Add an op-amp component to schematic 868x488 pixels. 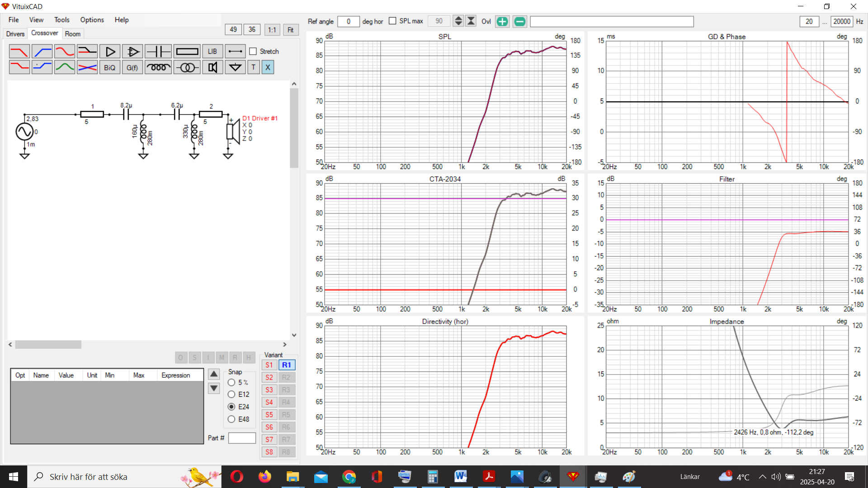[132, 52]
